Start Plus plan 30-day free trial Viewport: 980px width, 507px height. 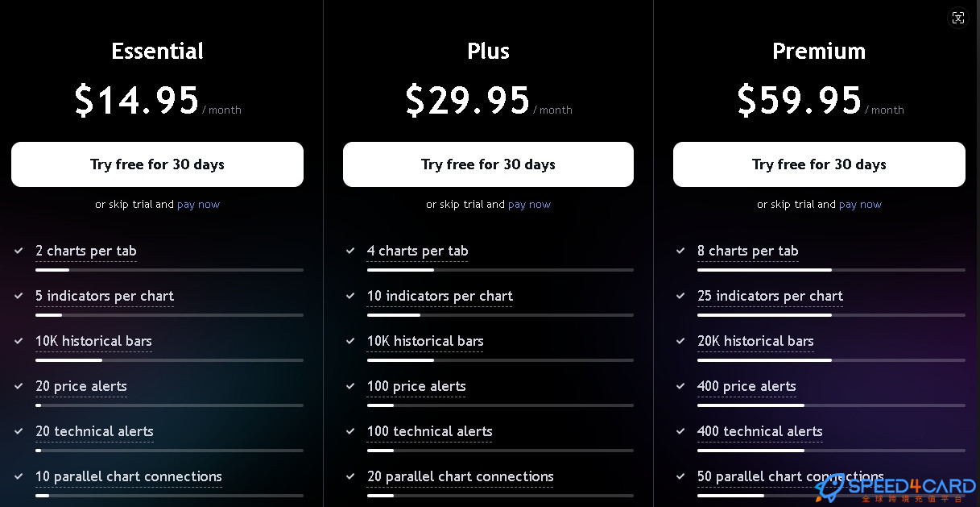coord(488,164)
